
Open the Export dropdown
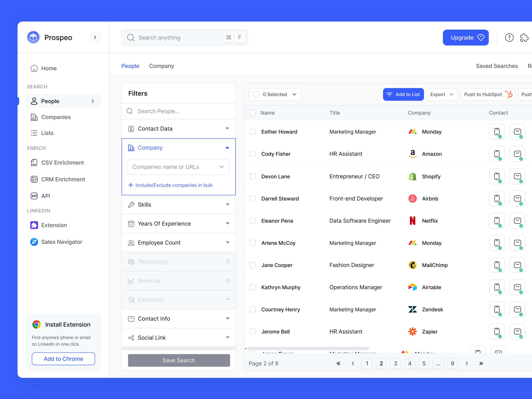(442, 94)
